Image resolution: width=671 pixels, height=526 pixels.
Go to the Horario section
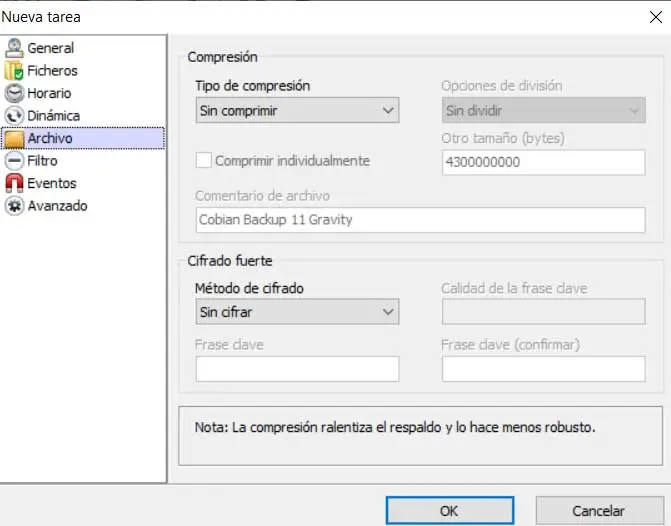pos(49,93)
